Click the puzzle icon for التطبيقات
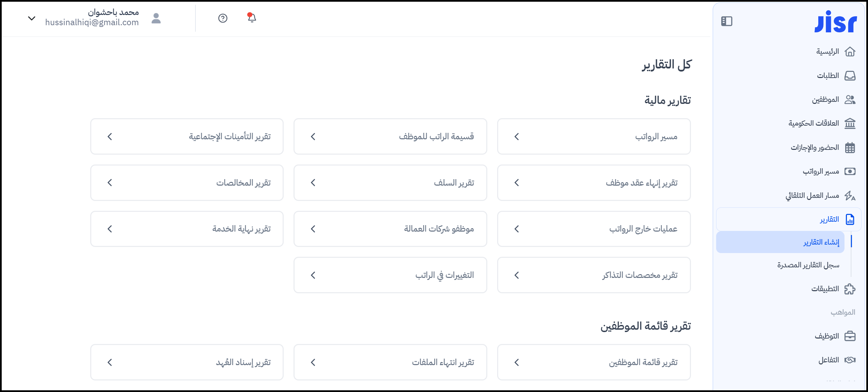 tap(850, 289)
